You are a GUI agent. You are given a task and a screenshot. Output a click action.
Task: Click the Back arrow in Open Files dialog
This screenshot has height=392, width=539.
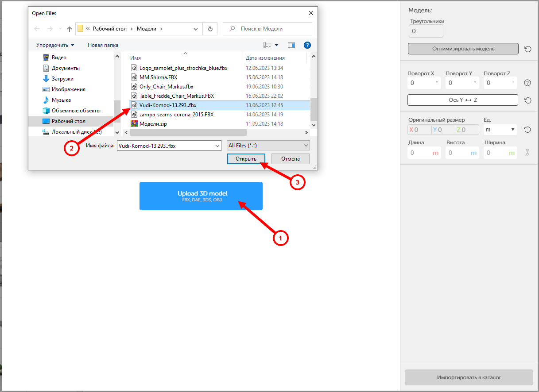point(37,29)
